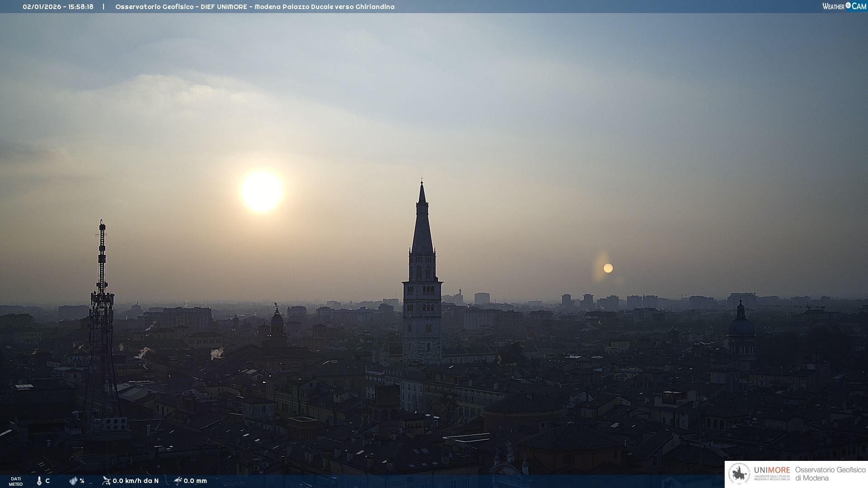Click the temperature C unit label

[47, 481]
